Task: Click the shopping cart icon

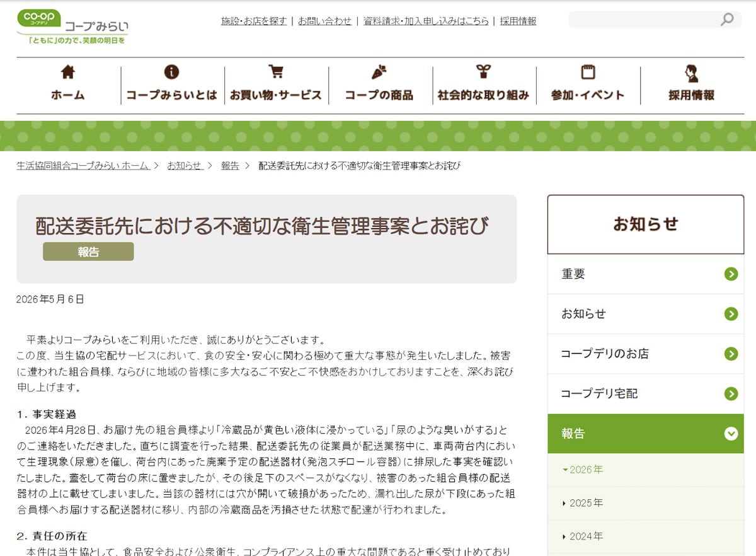Action: 275,72
